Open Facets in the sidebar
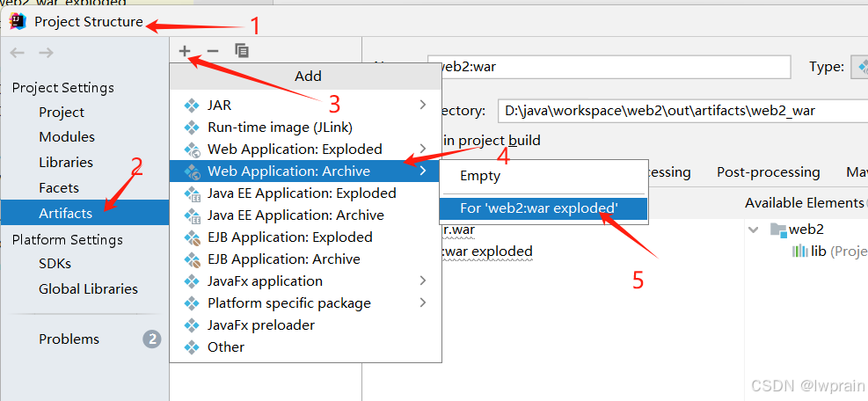The height and width of the screenshot is (401, 868). pos(59,188)
